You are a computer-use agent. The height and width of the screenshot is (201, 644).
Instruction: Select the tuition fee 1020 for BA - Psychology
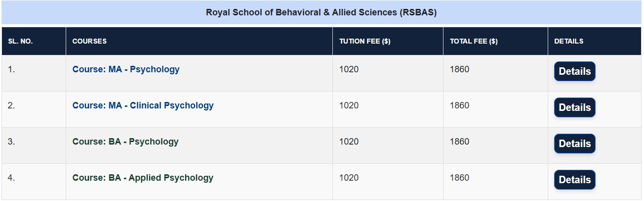pyautogui.click(x=349, y=142)
